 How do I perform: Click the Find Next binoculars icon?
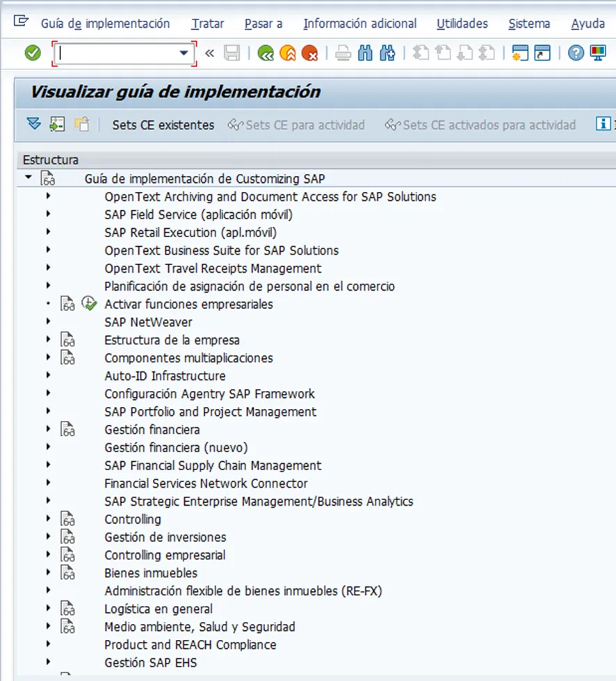387,53
